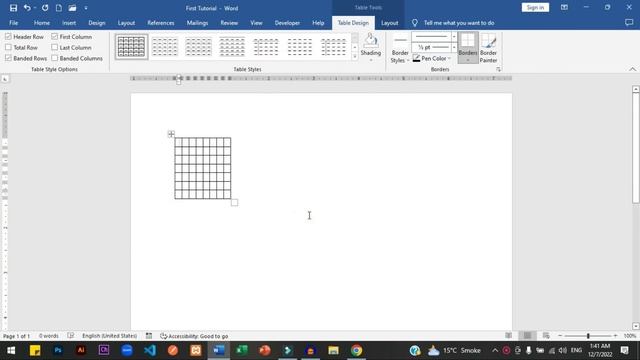
Task: Switch to the Home tab
Action: pyautogui.click(x=42, y=23)
